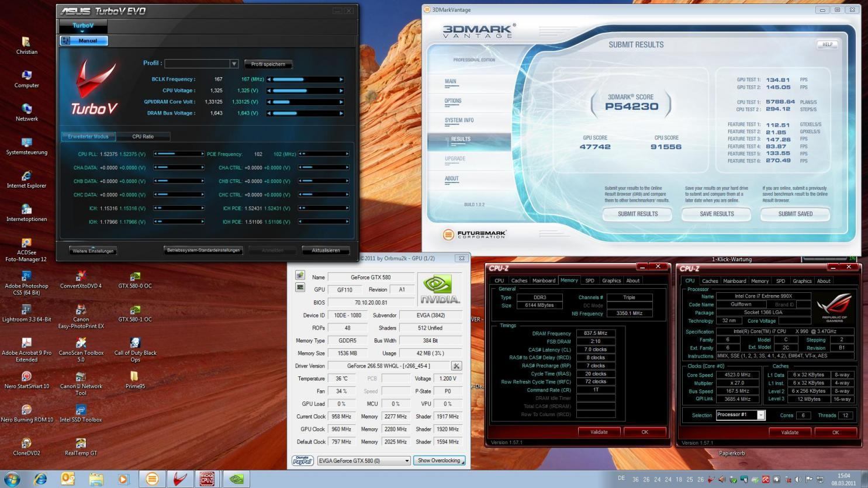Launch Intel SSD Toolbox shortcut
The width and height of the screenshot is (868, 488).
coord(81,413)
